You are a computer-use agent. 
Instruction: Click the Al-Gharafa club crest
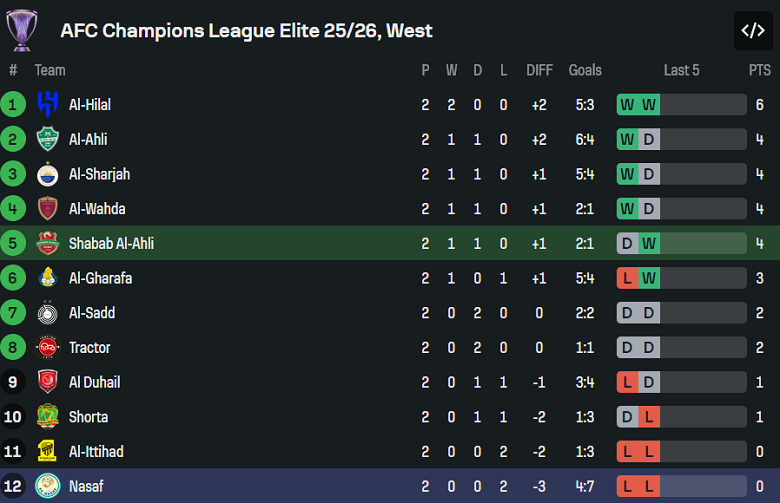click(x=47, y=278)
